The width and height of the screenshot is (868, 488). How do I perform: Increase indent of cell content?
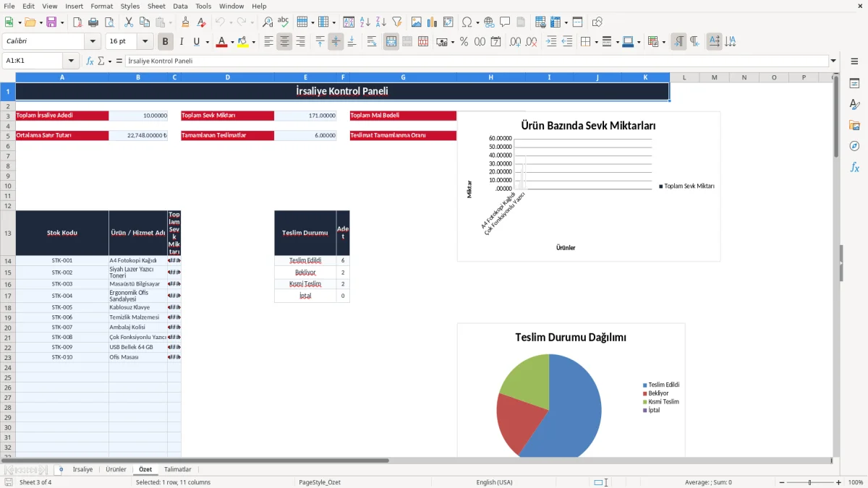coord(551,42)
